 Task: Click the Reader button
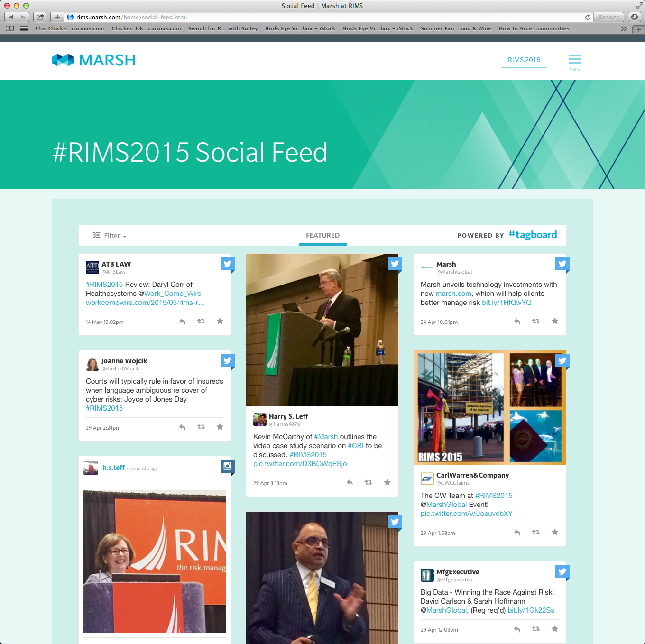click(608, 17)
